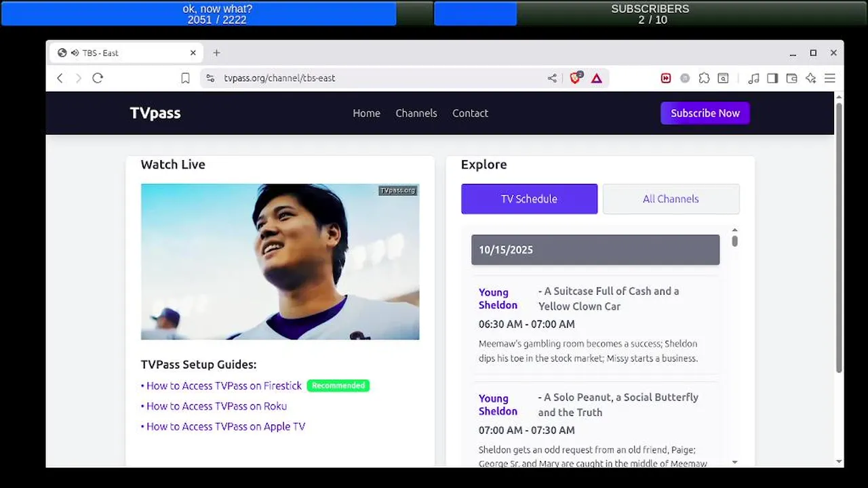Open Leo AI sparkle icon
868x488 pixels.
point(810,79)
